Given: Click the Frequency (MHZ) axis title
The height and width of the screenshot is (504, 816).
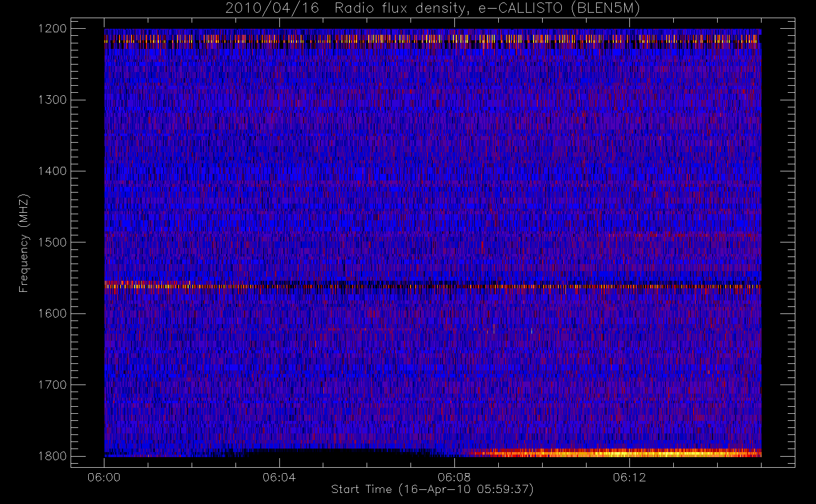Looking at the screenshot, I should [24, 243].
